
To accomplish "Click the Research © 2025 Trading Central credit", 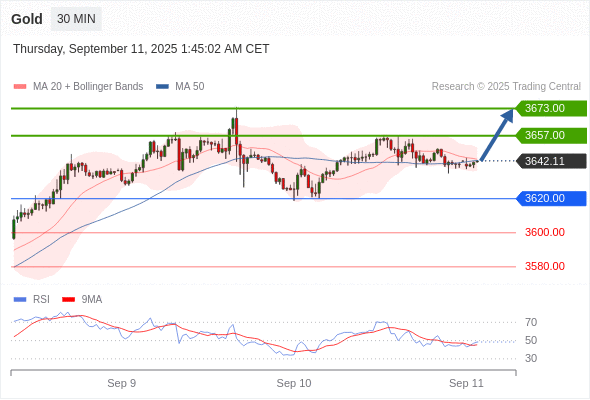I will click(506, 87).
